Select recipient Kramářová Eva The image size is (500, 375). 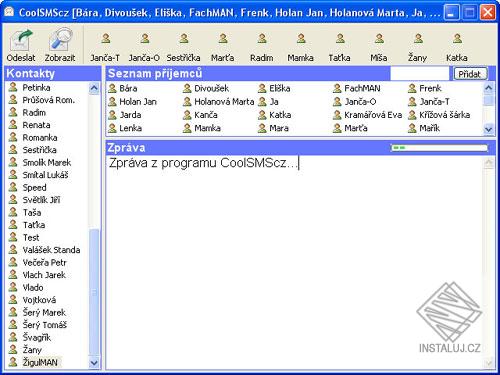point(368,115)
